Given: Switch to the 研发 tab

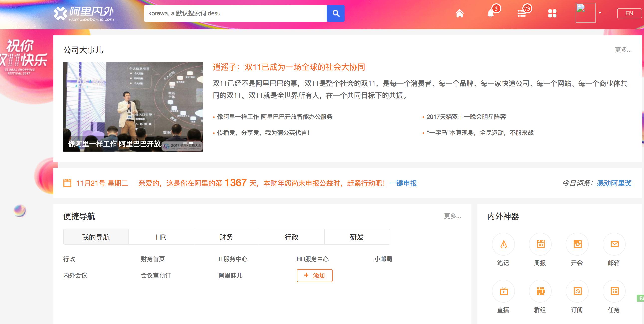Looking at the screenshot, I should tap(357, 237).
